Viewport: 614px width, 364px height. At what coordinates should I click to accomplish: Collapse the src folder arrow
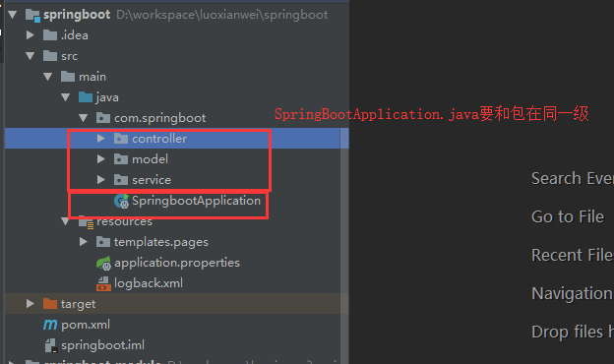coord(31,56)
